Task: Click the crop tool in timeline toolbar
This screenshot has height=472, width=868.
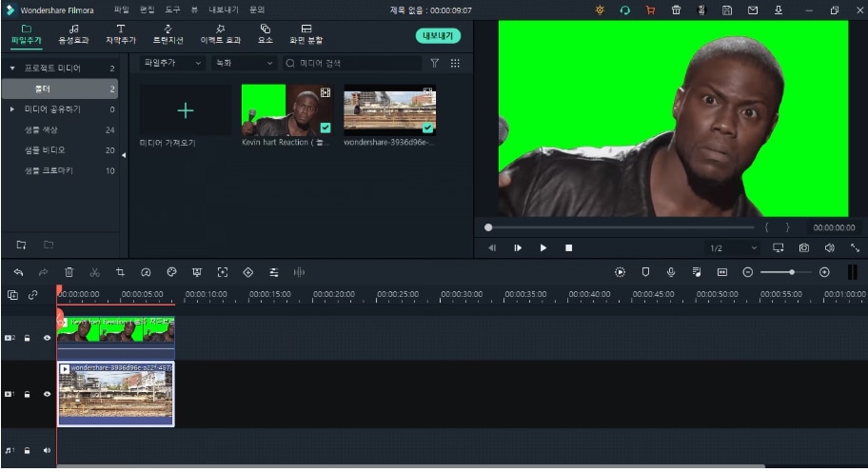Action: coord(120,272)
